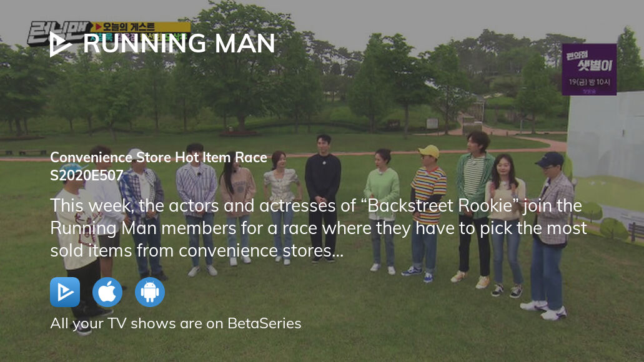Click the S2020E507 episode code
This screenshot has width=644, height=362.
[87, 175]
